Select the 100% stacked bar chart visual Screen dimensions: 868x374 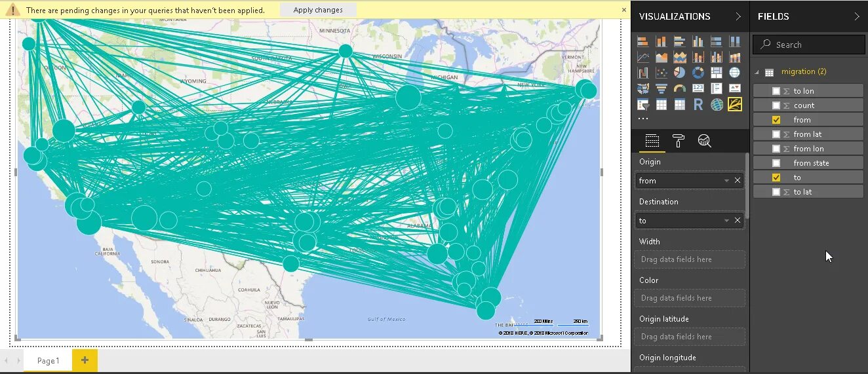[x=716, y=41]
